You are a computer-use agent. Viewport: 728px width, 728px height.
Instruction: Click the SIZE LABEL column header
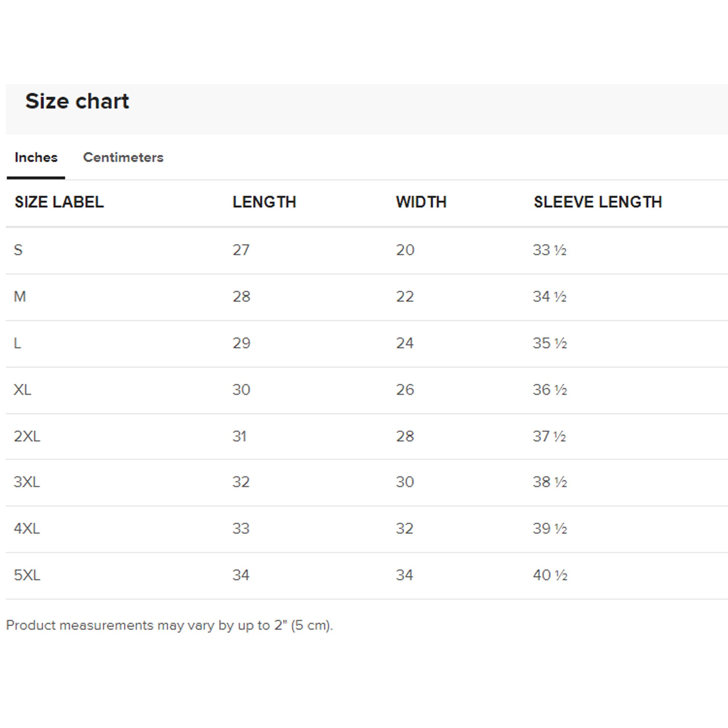59,202
